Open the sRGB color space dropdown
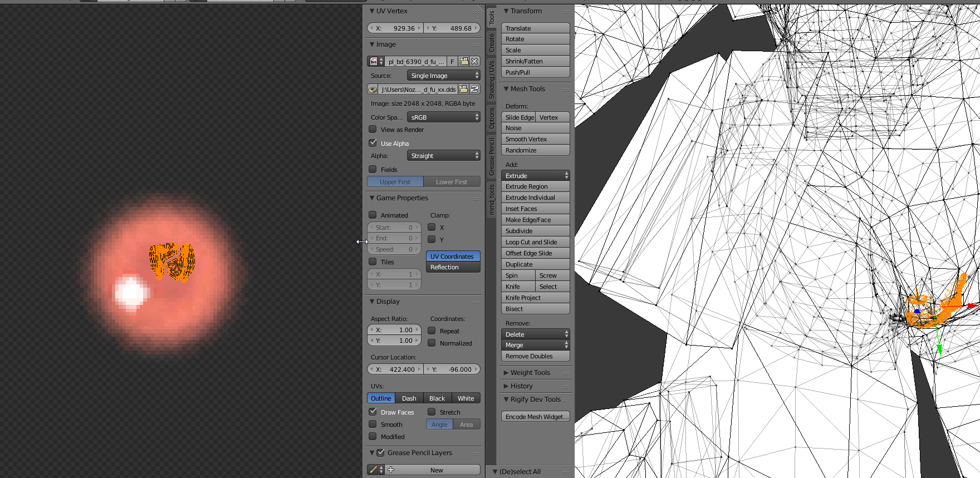980x478 pixels. pyautogui.click(x=443, y=117)
